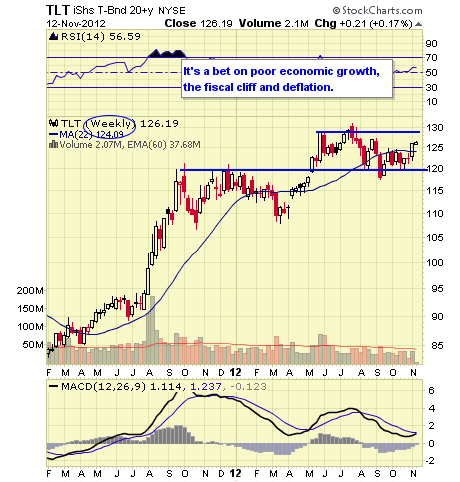460x482 pixels.
Task: Click the Close 126.19 value
Action: coord(198,23)
